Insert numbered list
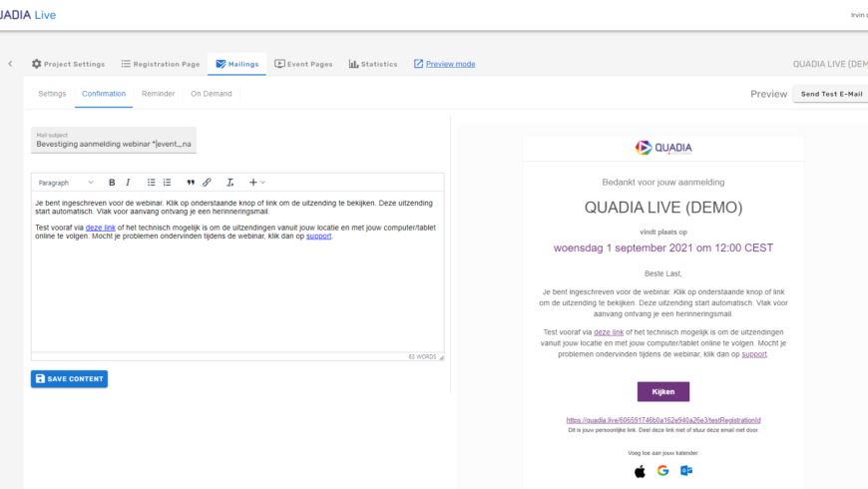This screenshot has height=489, width=868. coord(168,183)
